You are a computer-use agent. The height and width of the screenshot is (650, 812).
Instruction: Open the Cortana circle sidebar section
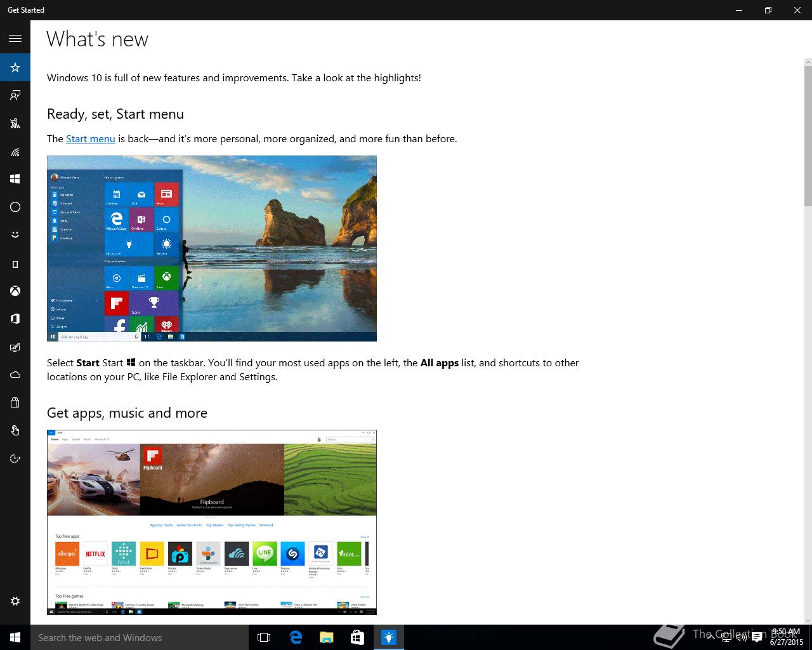coord(15,207)
